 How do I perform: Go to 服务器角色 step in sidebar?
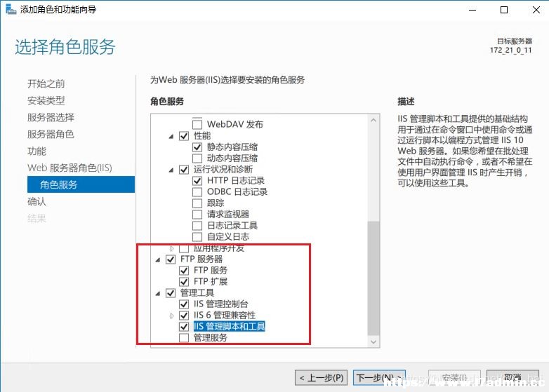51,134
